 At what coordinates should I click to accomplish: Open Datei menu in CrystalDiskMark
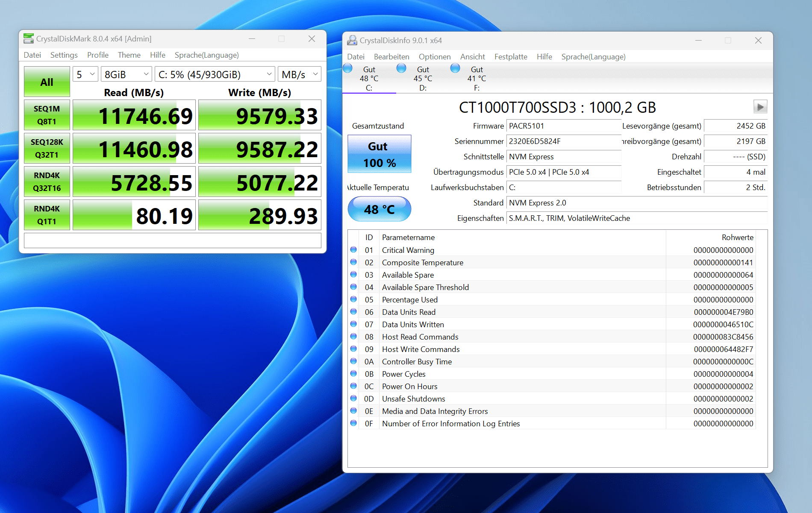[x=32, y=55]
